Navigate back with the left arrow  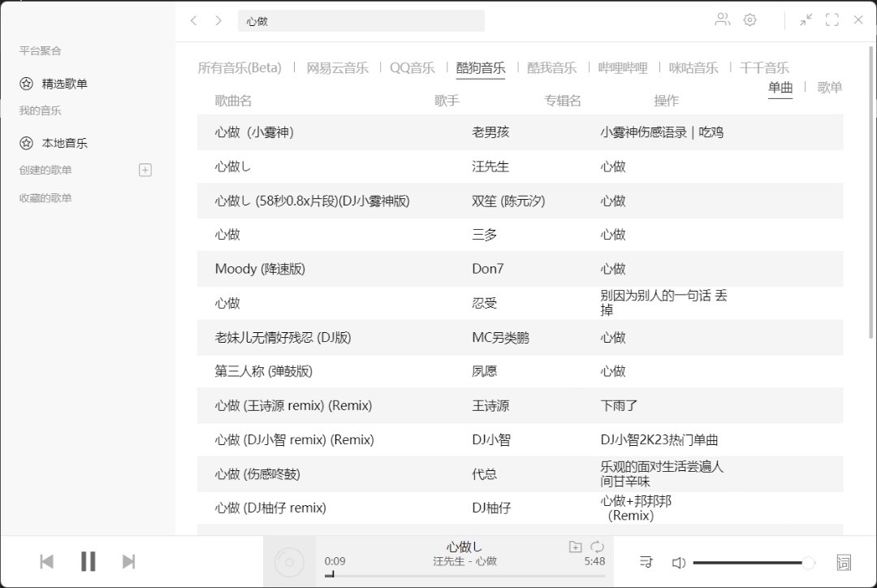(x=193, y=20)
